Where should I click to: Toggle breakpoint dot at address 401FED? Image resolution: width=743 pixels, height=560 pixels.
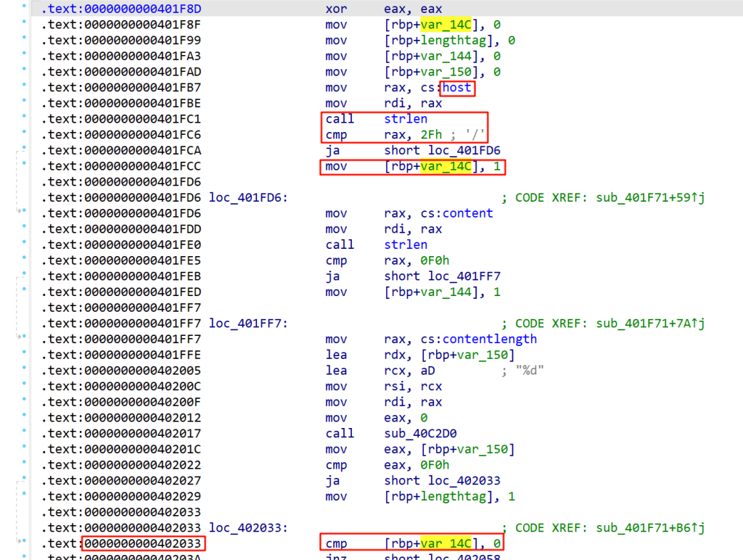tap(25, 292)
